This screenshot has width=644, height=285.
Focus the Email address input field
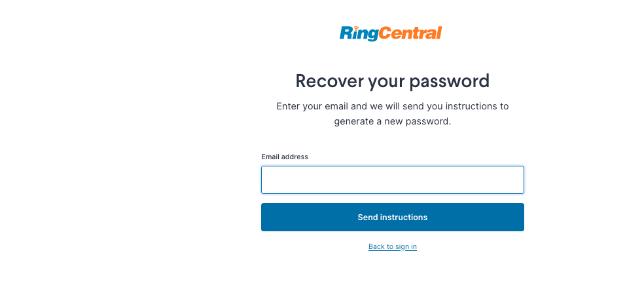click(393, 180)
